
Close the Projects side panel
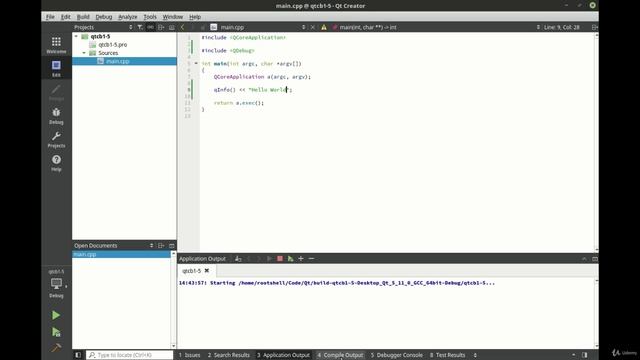pos(172,27)
